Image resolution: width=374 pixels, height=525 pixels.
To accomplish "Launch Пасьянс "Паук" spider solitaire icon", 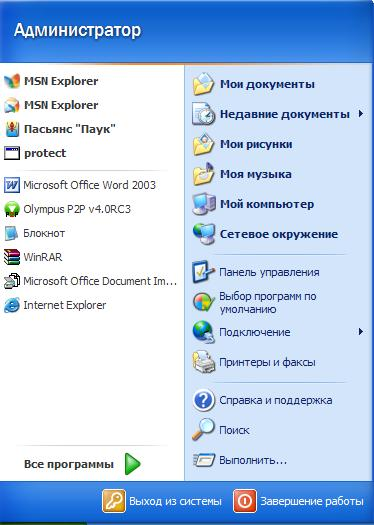I will [12, 129].
